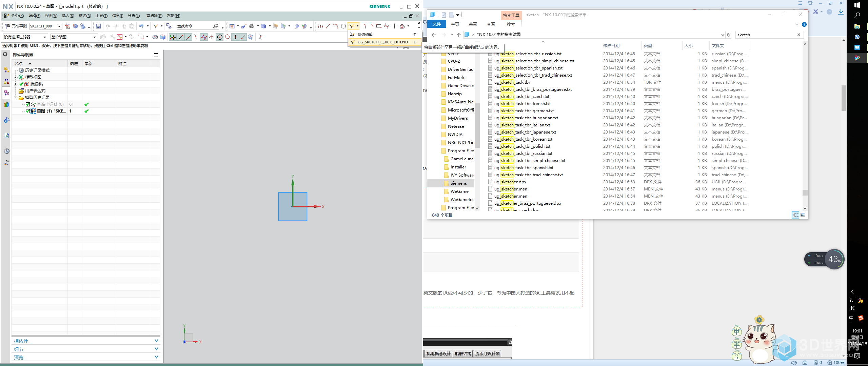
Task: Select the Line sketch tool
Action: 328,26
